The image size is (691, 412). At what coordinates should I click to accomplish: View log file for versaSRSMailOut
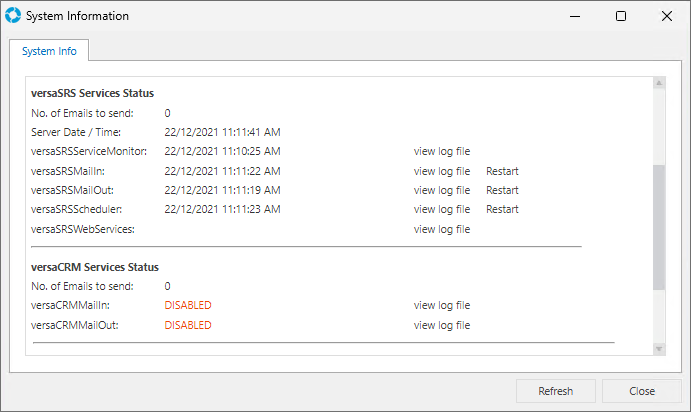click(441, 190)
